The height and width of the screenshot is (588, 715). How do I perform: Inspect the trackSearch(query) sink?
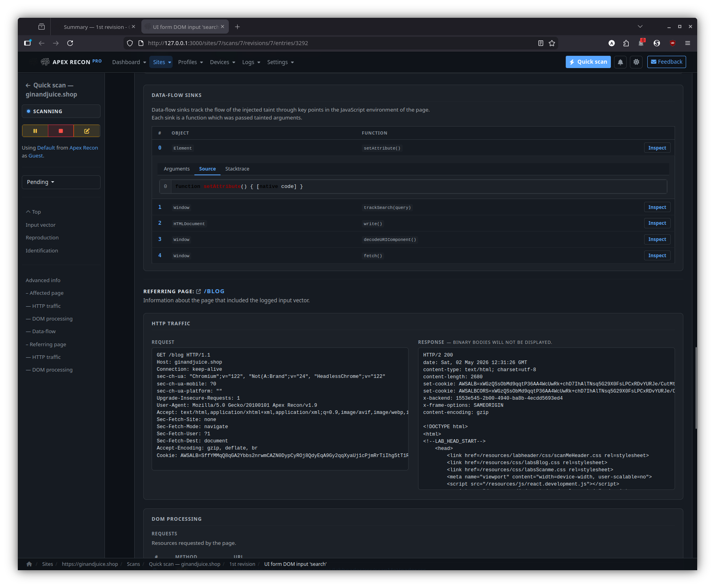click(657, 207)
